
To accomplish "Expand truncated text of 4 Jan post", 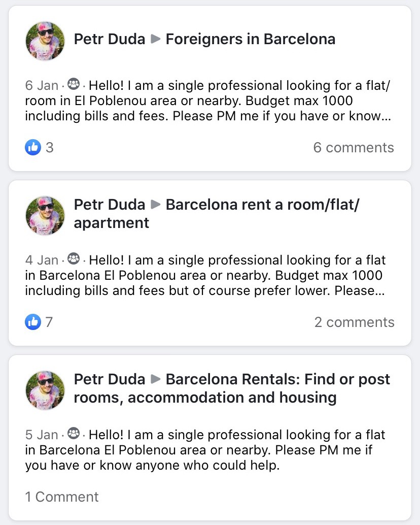I will 380,291.
